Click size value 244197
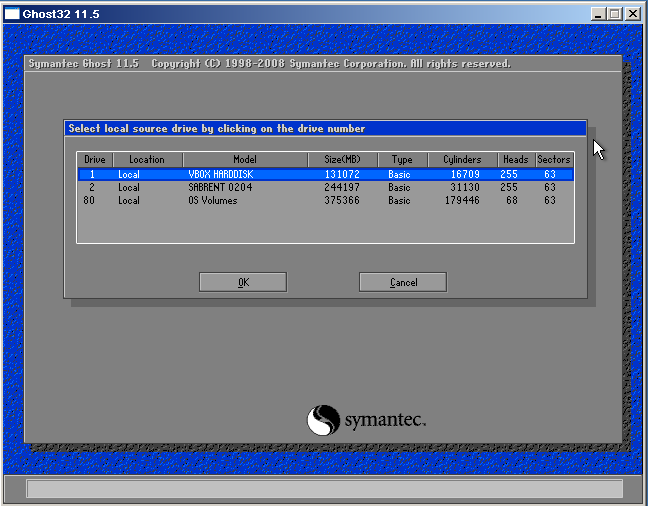 pyautogui.click(x=342, y=187)
